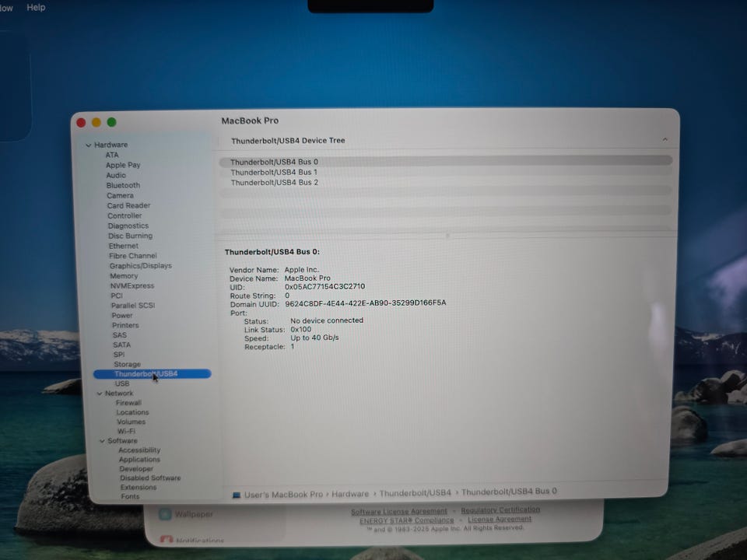
Task: Click the 'Up to 40 Gb/s' speed value
Action: pyautogui.click(x=314, y=338)
